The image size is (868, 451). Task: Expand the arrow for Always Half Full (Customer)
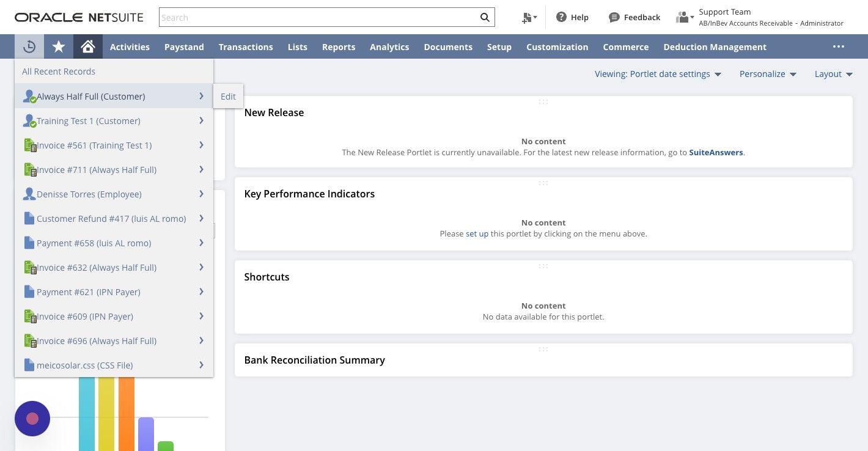201,96
